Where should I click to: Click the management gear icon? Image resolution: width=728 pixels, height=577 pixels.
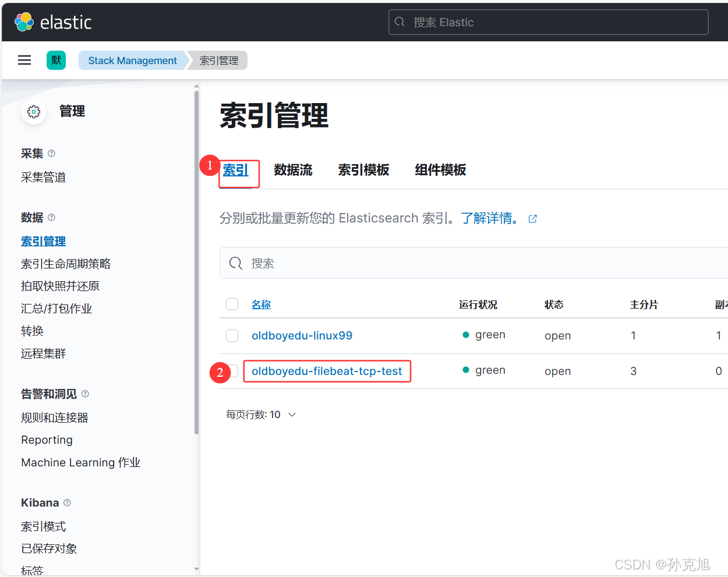coord(34,111)
